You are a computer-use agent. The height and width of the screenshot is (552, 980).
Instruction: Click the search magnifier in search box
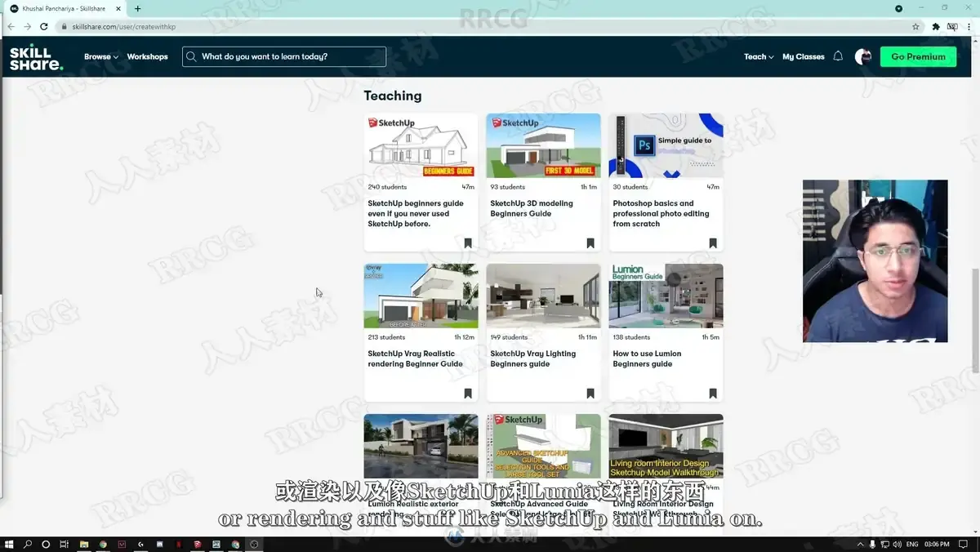tap(191, 56)
